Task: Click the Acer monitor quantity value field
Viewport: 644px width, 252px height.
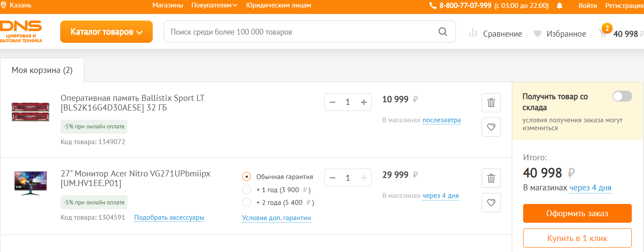Action: (348, 178)
